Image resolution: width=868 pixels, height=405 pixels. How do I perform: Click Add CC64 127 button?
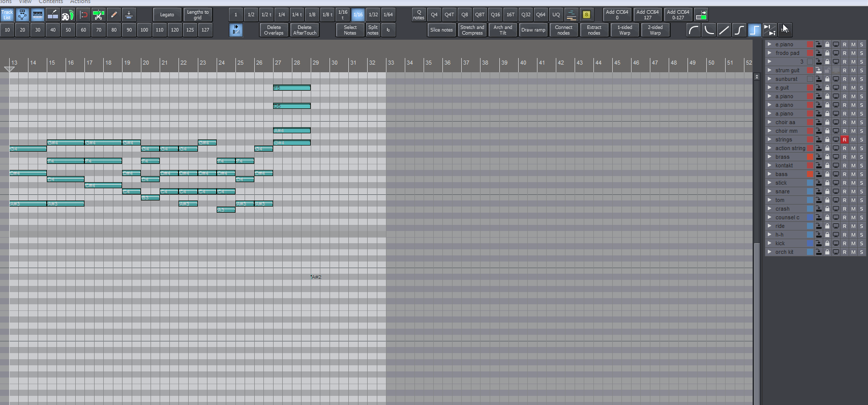[648, 15]
